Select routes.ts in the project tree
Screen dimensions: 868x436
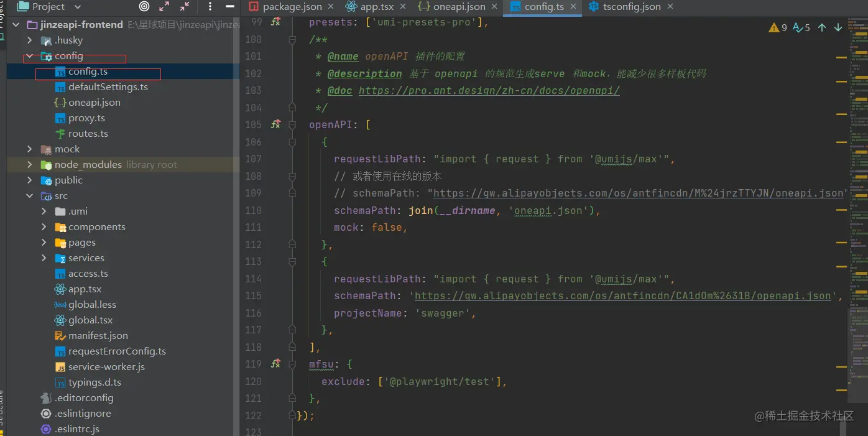click(88, 134)
